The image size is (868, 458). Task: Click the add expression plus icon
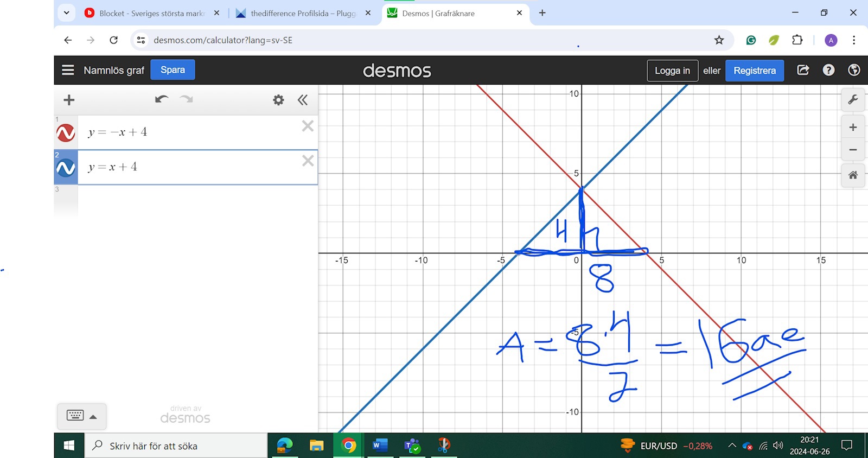69,100
